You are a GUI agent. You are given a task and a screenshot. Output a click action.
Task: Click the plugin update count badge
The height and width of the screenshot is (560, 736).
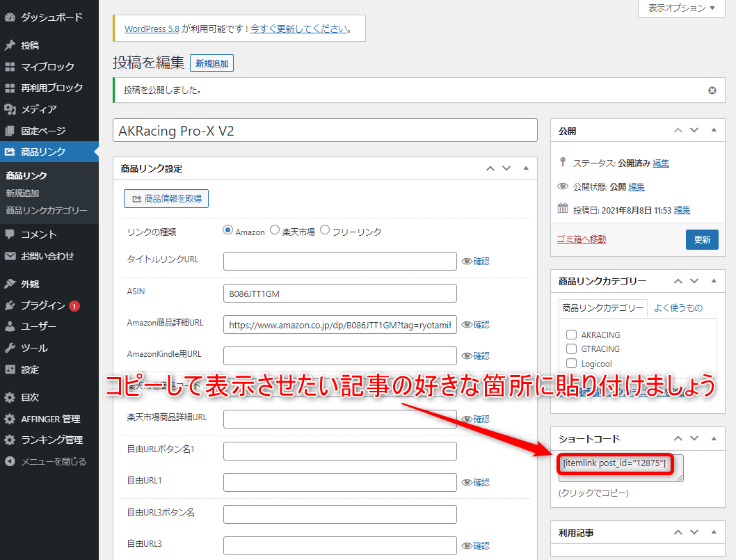[74, 306]
